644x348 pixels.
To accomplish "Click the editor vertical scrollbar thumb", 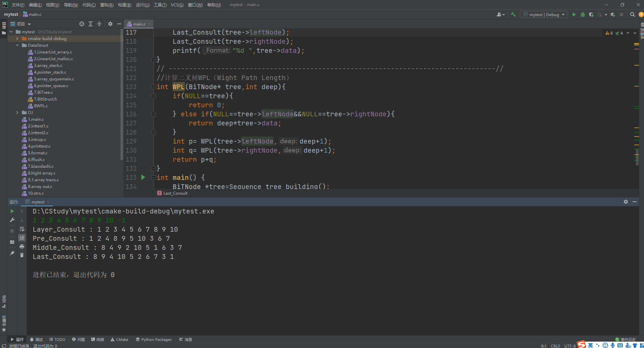I will click(637, 157).
